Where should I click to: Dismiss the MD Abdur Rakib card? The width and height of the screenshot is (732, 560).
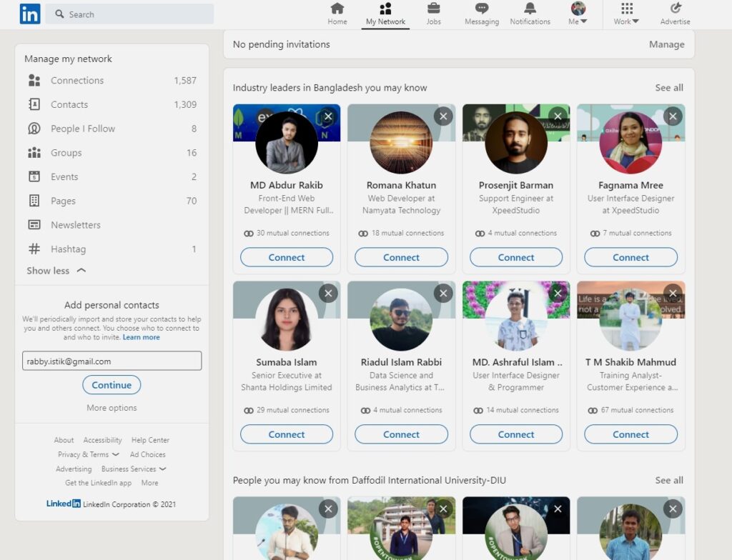[x=328, y=116]
